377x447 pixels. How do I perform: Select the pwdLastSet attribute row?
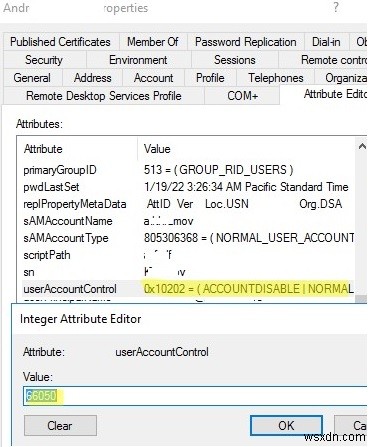(x=188, y=187)
